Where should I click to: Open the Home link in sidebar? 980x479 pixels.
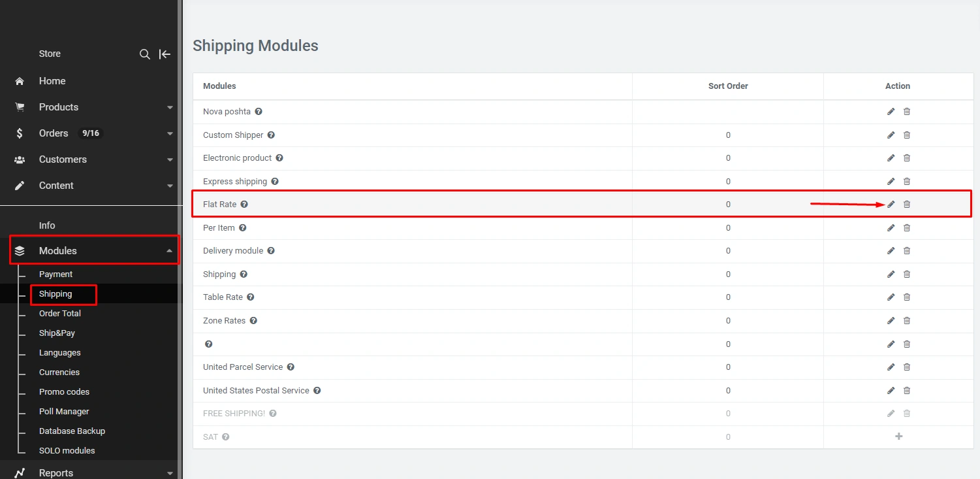52,81
